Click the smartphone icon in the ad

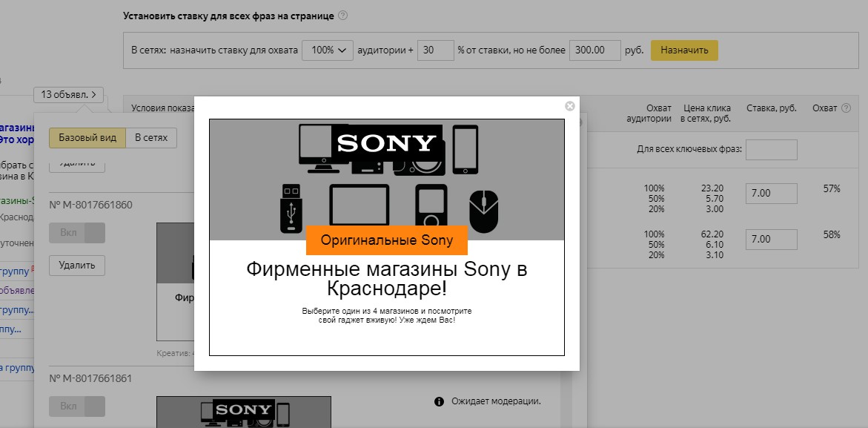coord(466,150)
